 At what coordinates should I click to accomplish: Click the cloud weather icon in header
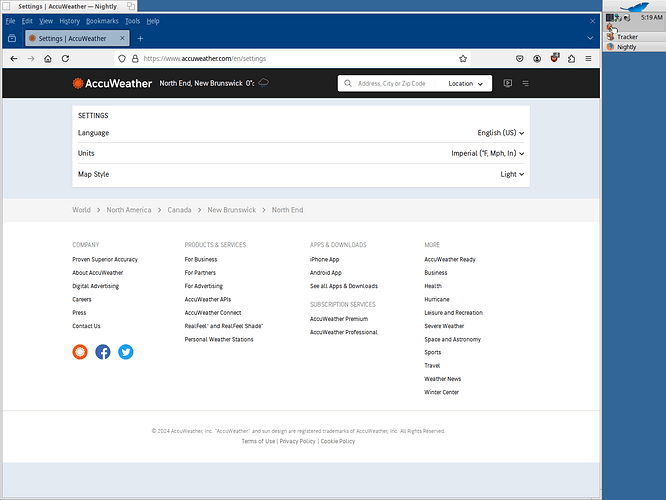263,82
